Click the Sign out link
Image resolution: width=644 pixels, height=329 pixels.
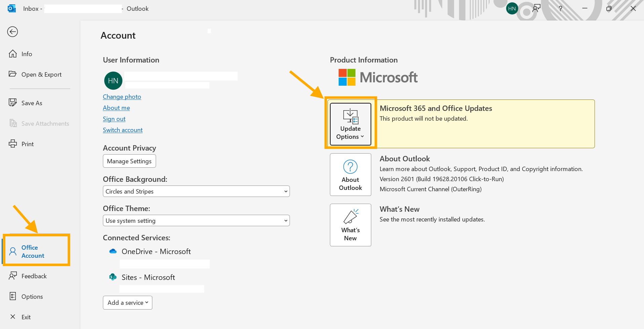pos(114,119)
